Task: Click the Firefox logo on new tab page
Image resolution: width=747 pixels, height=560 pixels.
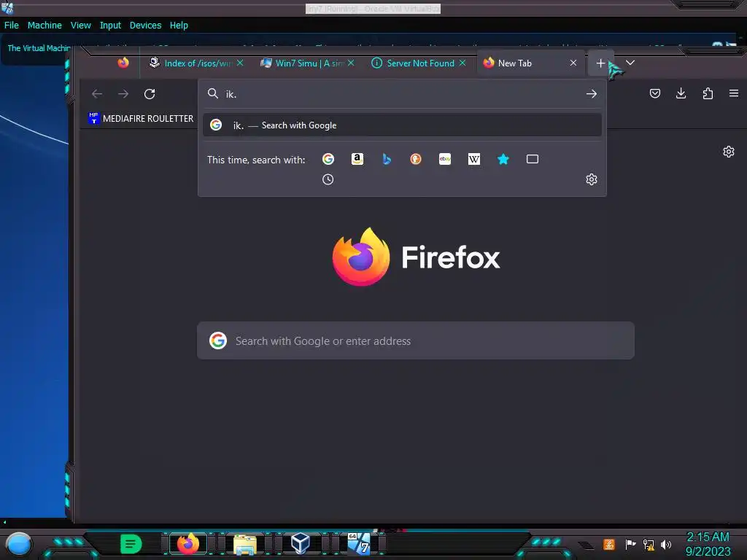Action: pos(361,257)
